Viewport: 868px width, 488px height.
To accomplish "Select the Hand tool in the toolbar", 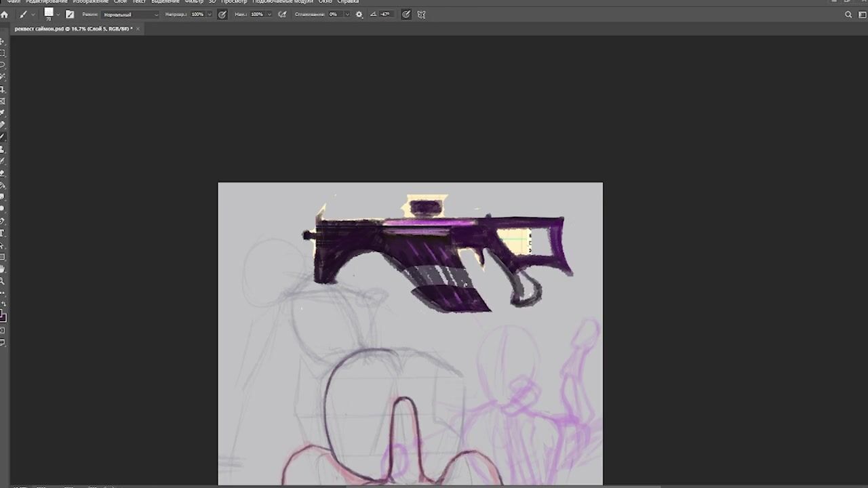I will click(x=3, y=269).
